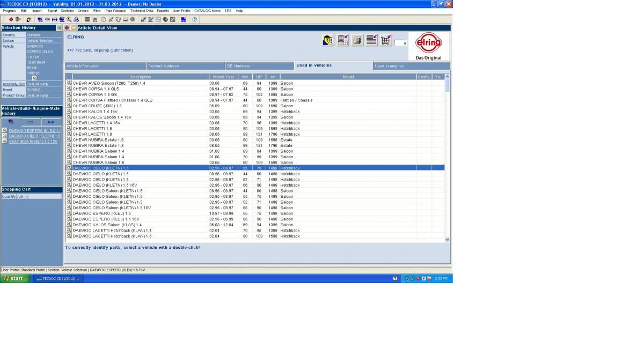Open the Technical Data menu
This screenshot has width=644, height=363.
(142, 11)
